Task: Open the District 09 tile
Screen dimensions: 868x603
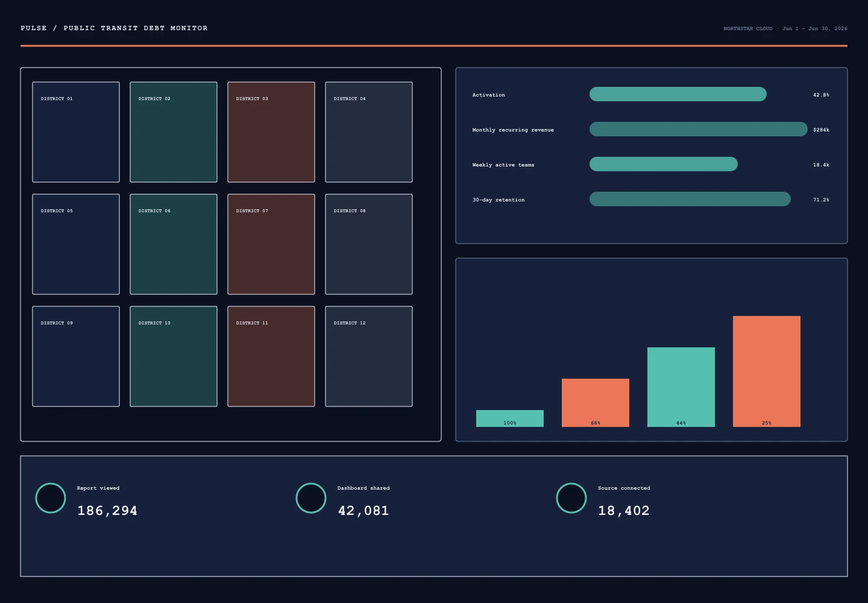Action: pyautogui.click(x=76, y=356)
